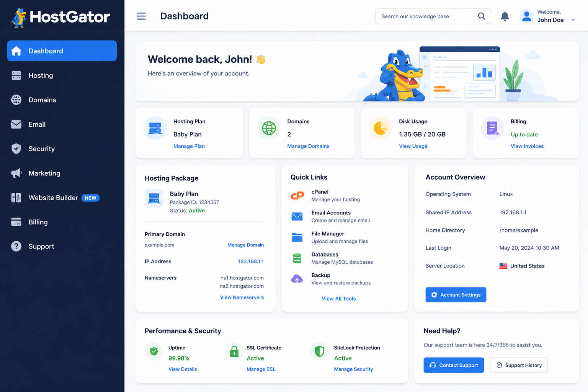
Task: Open Dashboard in the sidebar
Action: click(62, 51)
